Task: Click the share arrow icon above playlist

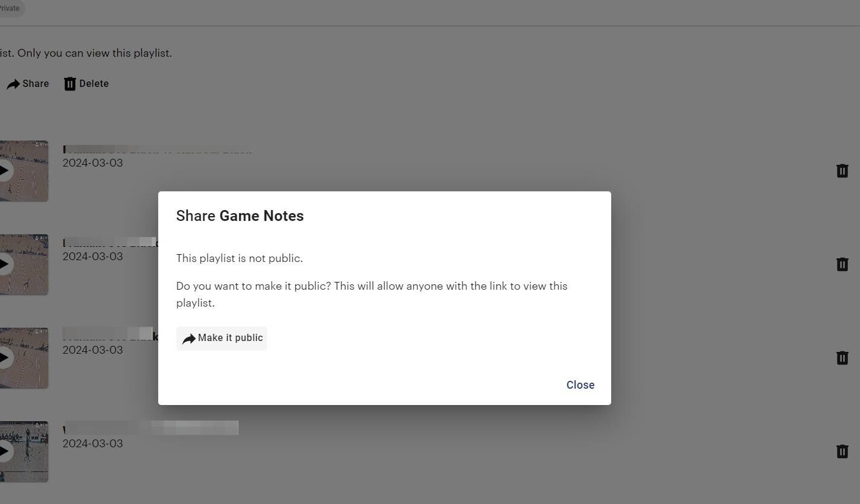Action: pyautogui.click(x=13, y=85)
